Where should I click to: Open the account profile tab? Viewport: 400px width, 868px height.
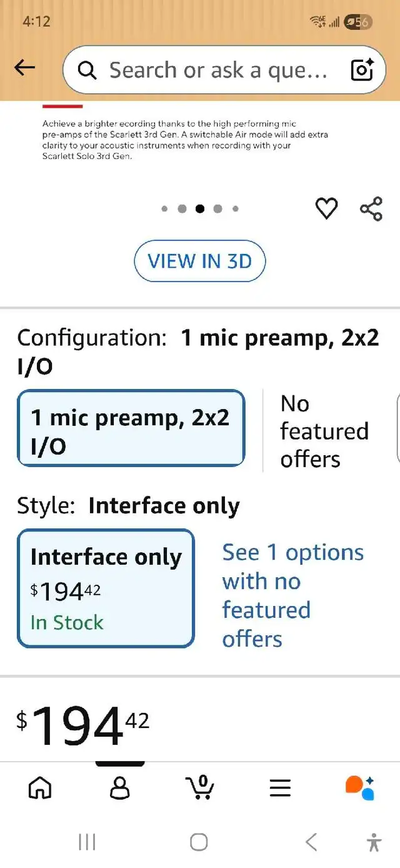point(119,787)
